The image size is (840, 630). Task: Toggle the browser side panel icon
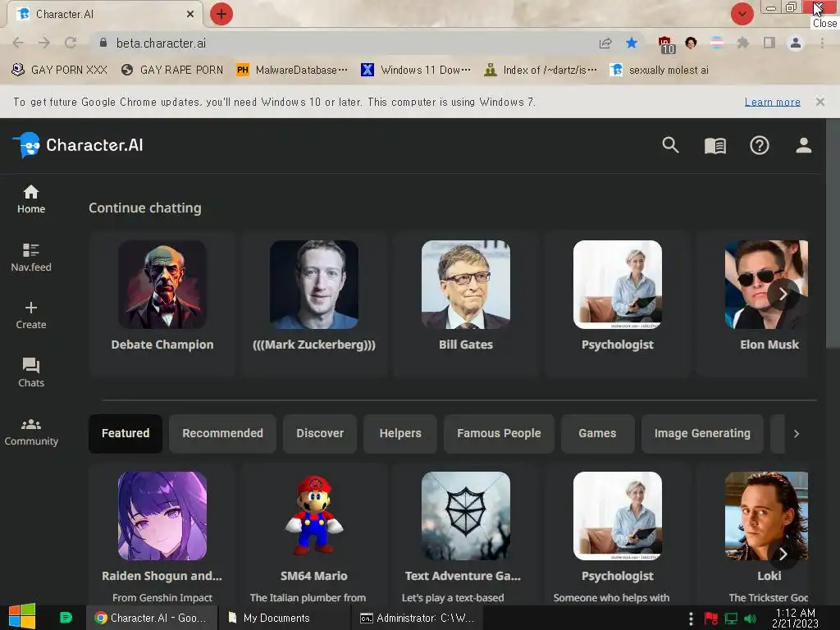769,43
